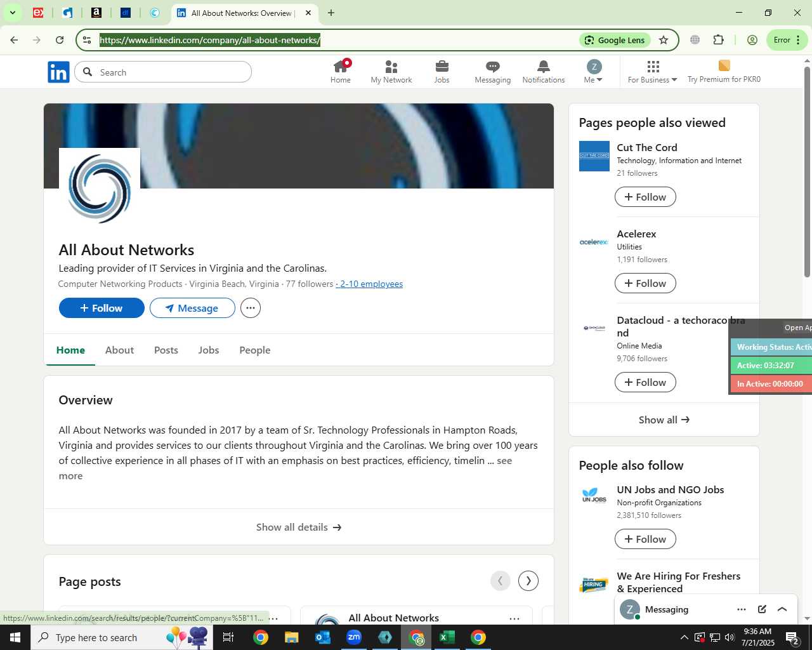812x650 pixels.
Task: Go to previous page posts arrow
Action: click(x=501, y=581)
